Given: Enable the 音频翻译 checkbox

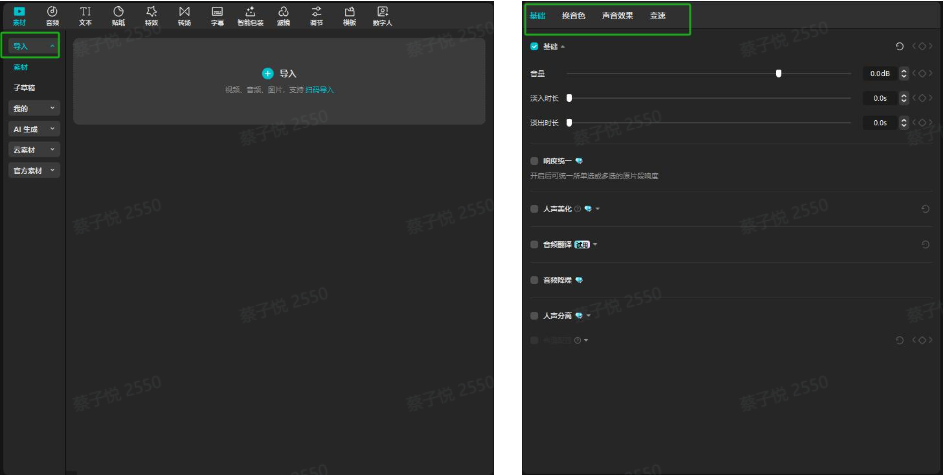Looking at the screenshot, I should tap(534, 244).
